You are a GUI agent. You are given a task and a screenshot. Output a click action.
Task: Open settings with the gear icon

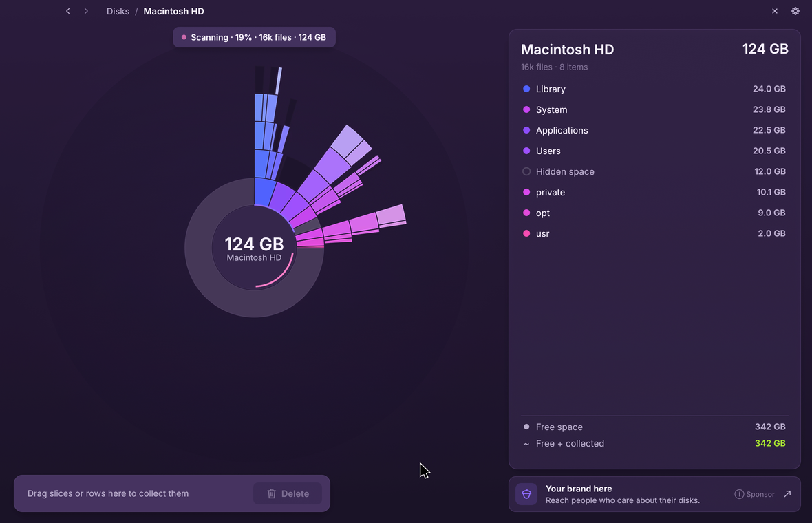[x=795, y=11]
